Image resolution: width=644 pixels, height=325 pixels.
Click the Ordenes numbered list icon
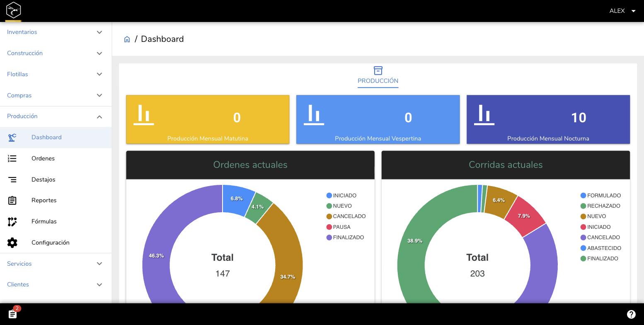click(x=12, y=158)
